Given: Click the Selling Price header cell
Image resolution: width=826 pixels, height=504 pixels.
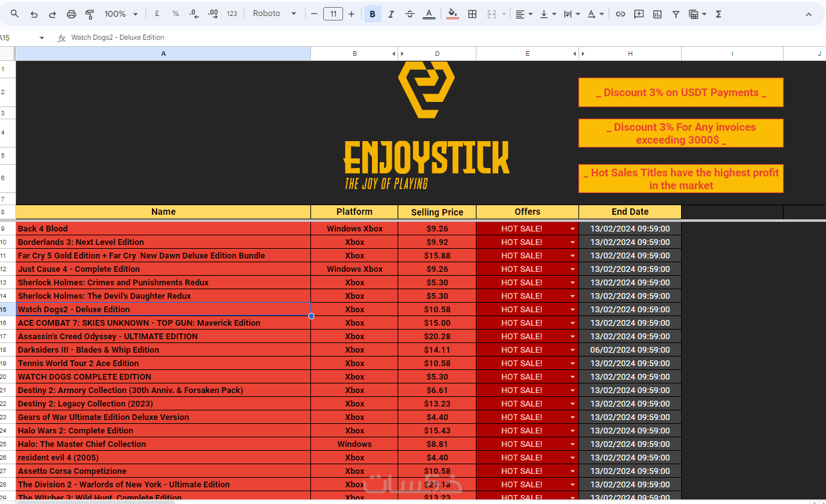Looking at the screenshot, I should (437, 212).
